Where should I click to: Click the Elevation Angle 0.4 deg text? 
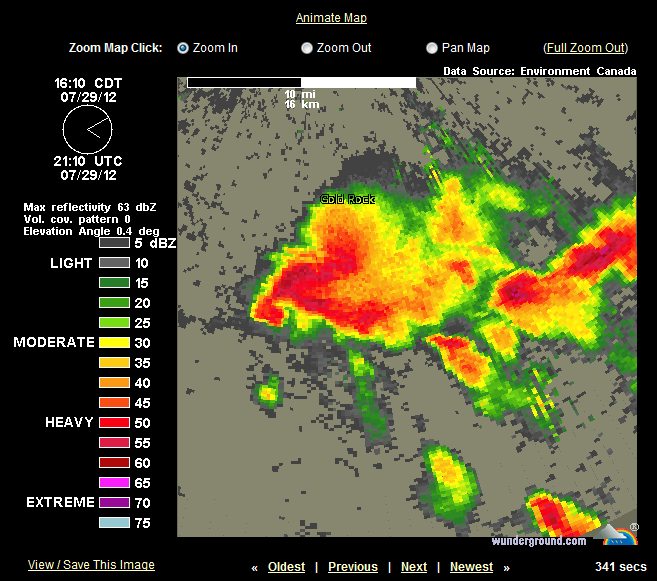point(91,231)
